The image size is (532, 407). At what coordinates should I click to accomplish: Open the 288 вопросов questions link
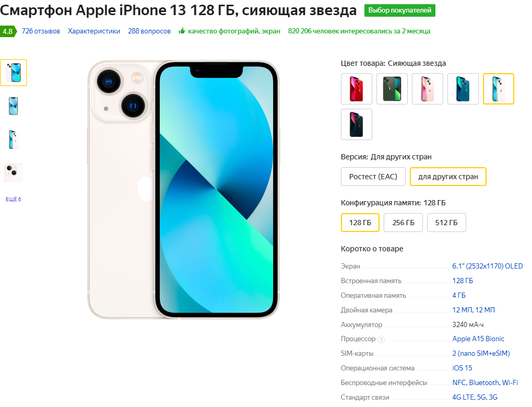pyautogui.click(x=149, y=31)
